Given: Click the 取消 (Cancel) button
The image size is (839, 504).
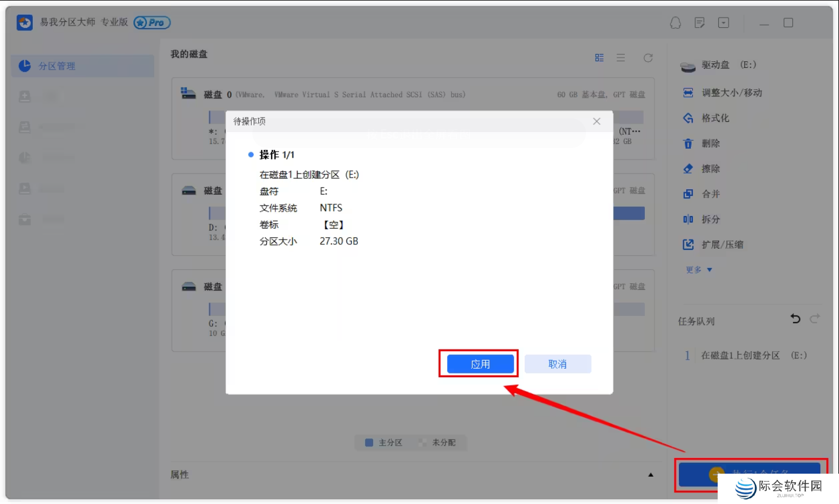Looking at the screenshot, I should click(557, 364).
